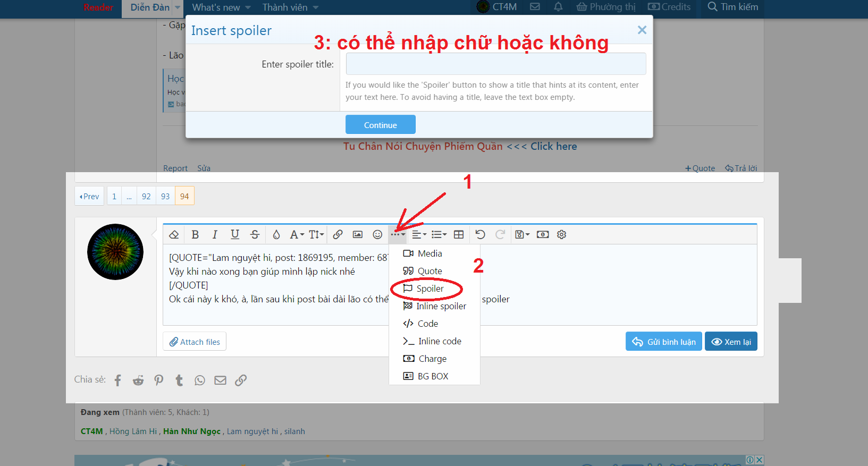Click the undo arrow in toolbar
Image resolution: width=868 pixels, height=466 pixels.
pyautogui.click(x=480, y=234)
